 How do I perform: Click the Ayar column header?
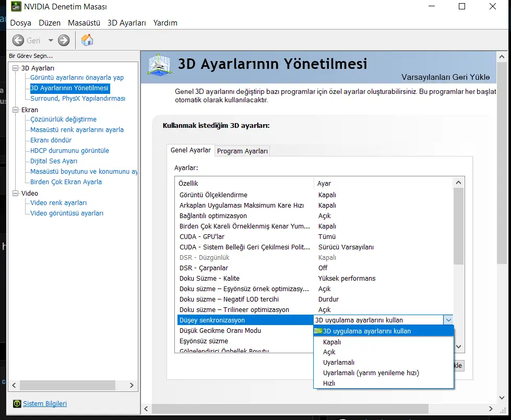(384, 184)
